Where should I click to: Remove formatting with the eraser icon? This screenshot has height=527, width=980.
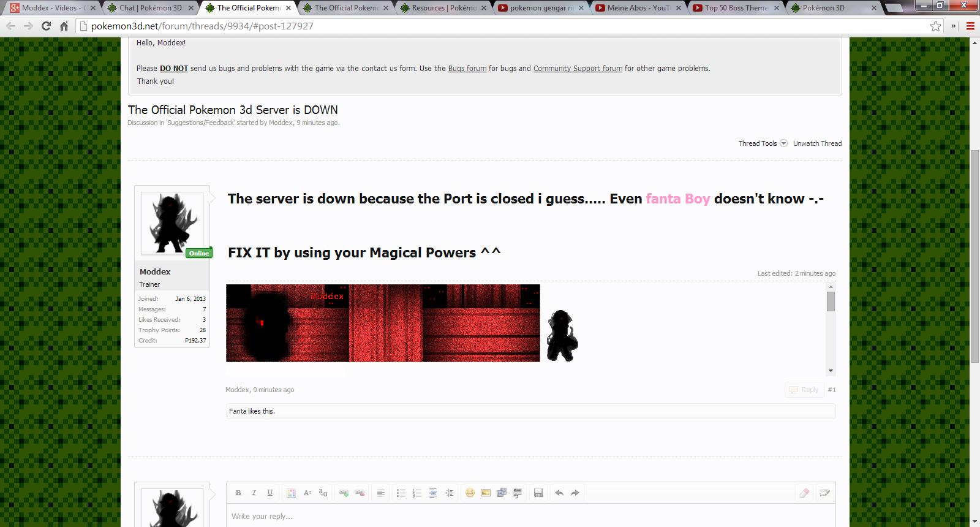(804, 493)
